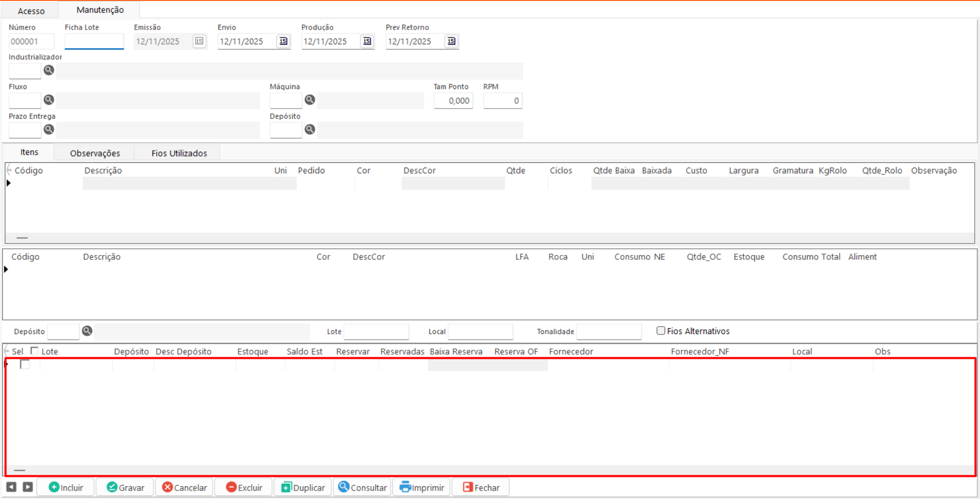Go to previous record arrow
Image resolution: width=980 pixels, height=499 pixels.
(x=11, y=487)
